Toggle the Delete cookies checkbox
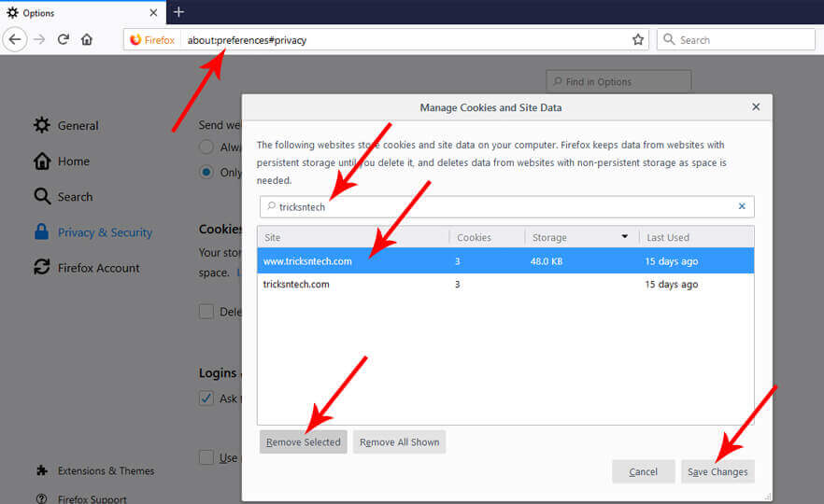This screenshot has width=824, height=504. [206, 312]
